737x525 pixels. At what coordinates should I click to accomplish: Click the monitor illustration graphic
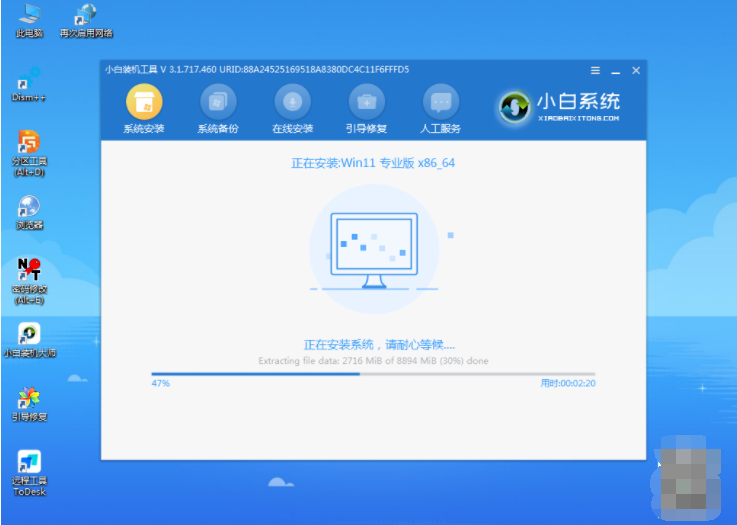pos(374,250)
